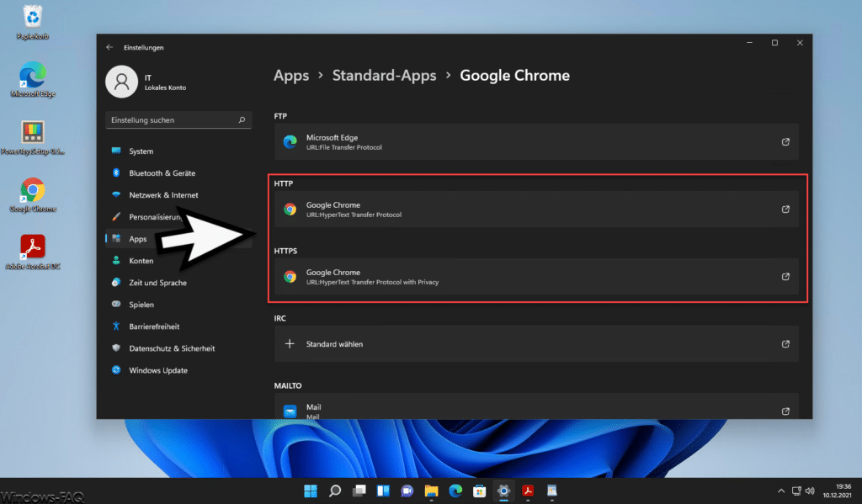Click open-link icon in HTTPS row
The height and width of the screenshot is (504, 862).
click(x=785, y=277)
